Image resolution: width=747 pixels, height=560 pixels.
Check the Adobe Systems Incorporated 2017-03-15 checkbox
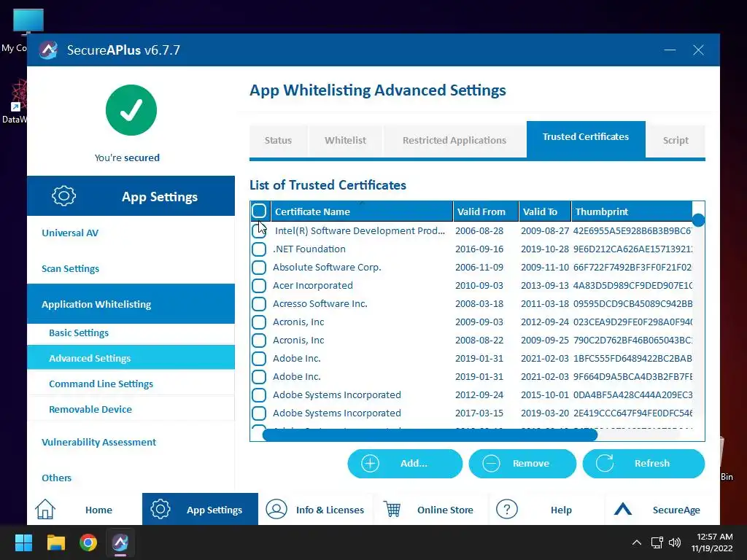pyautogui.click(x=259, y=413)
